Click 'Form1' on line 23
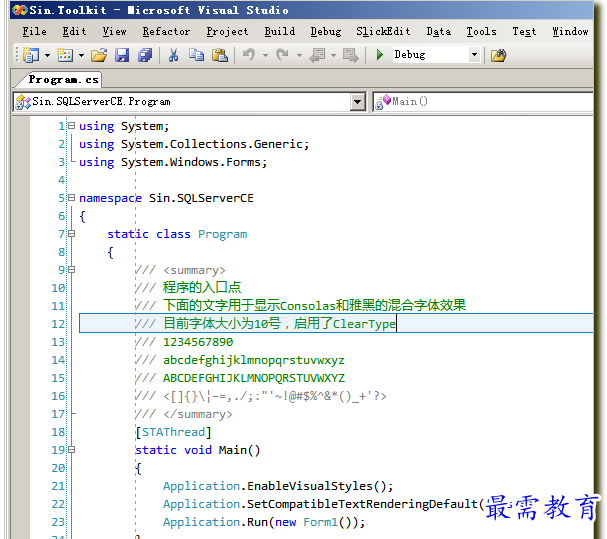The image size is (607, 539). click(x=321, y=522)
